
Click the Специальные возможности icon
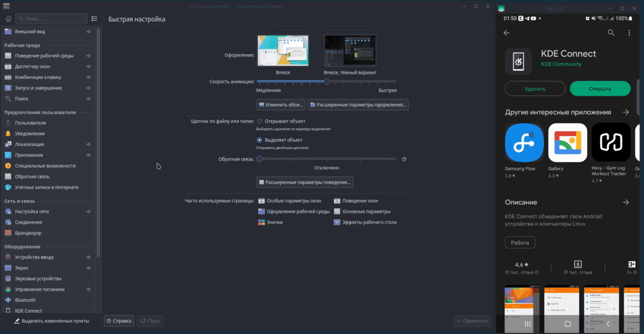8,166
